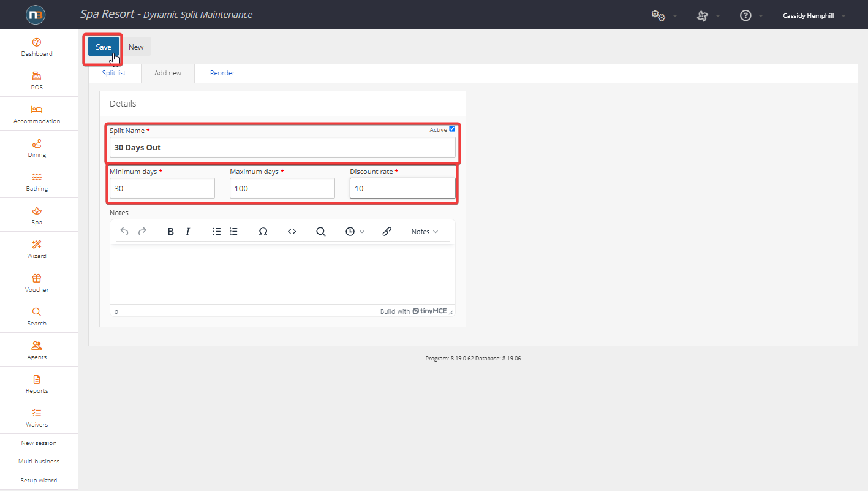868x491 pixels.
Task: Click the Discount rate input field
Action: tap(402, 188)
